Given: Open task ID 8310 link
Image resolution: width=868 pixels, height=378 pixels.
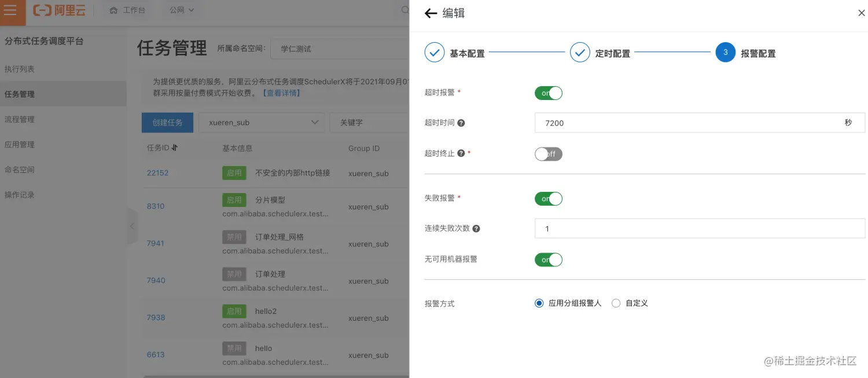Looking at the screenshot, I should pos(156,206).
